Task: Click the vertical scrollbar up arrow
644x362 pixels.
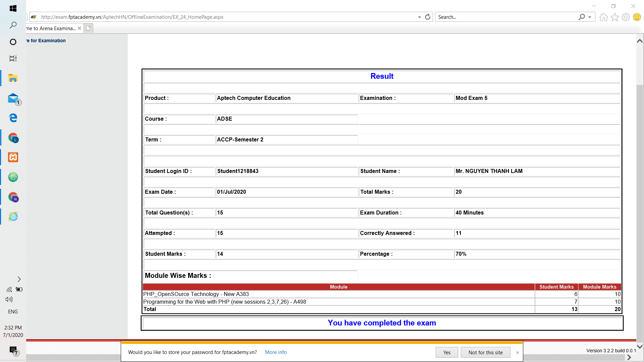Action: [640, 41]
